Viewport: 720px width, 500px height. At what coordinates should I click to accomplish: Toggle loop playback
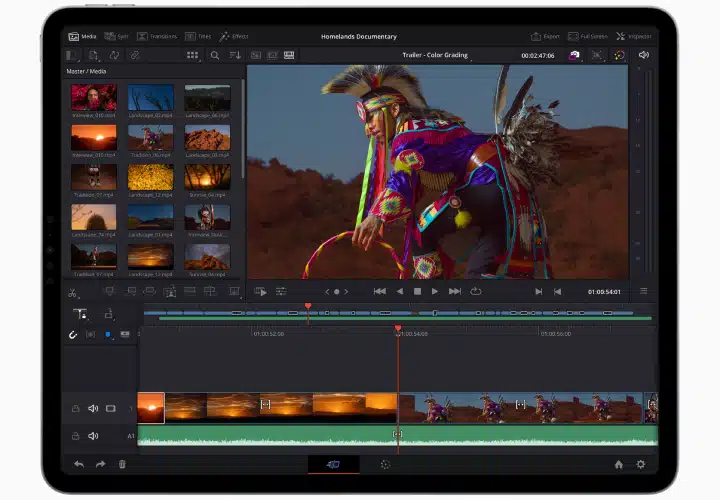click(x=476, y=292)
